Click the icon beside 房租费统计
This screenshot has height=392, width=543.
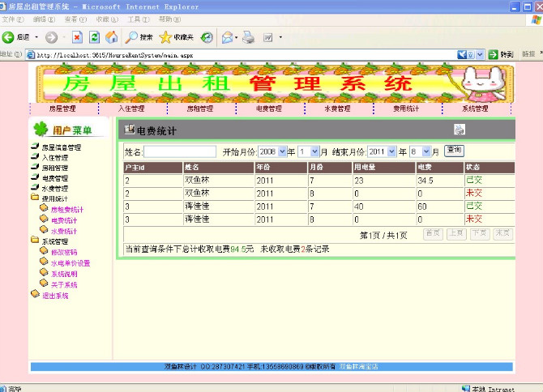pos(44,208)
